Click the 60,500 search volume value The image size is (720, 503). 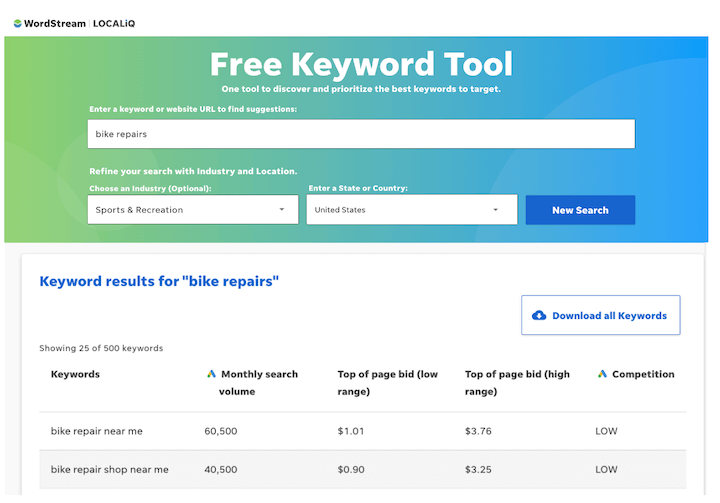pos(221,431)
